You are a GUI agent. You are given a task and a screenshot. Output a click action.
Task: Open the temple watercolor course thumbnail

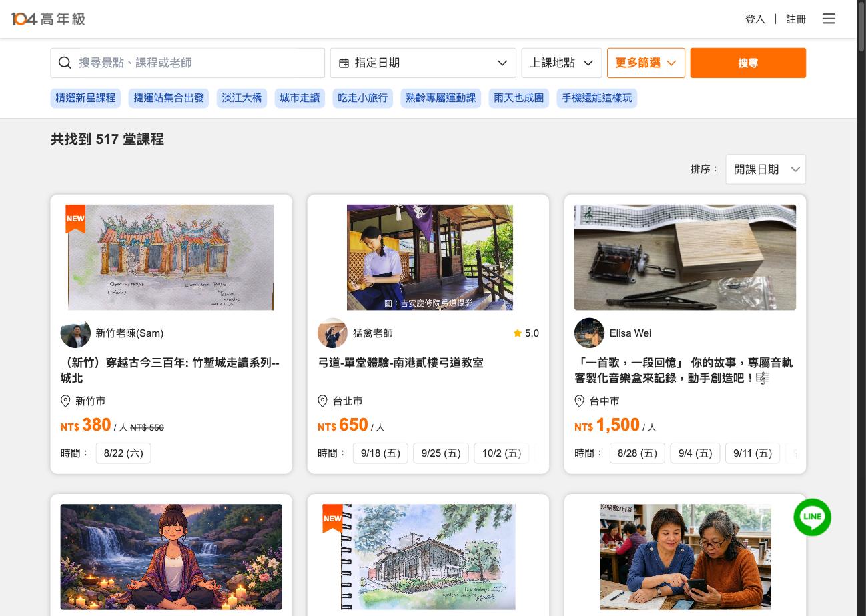(x=171, y=257)
